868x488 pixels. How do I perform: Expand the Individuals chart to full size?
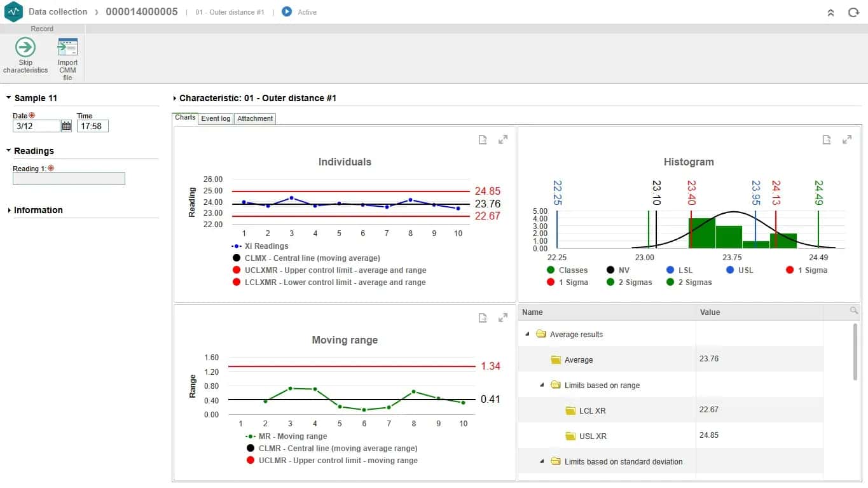tap(503, 139)
